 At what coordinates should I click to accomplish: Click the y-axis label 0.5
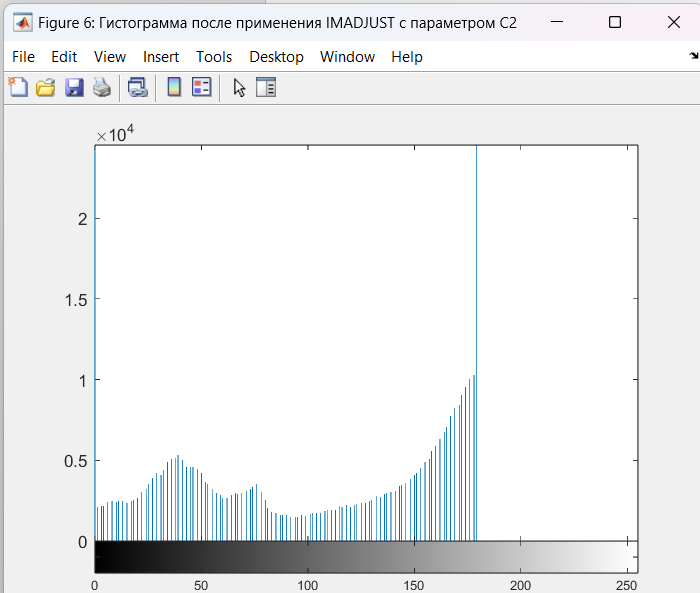coord(75,461)
